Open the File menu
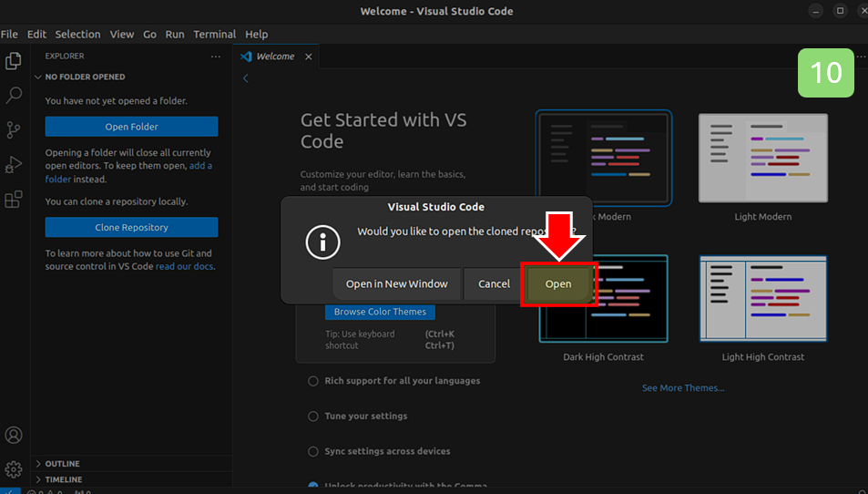The width and height of the screenshot is (868, 494). click(x=9, y=35)
